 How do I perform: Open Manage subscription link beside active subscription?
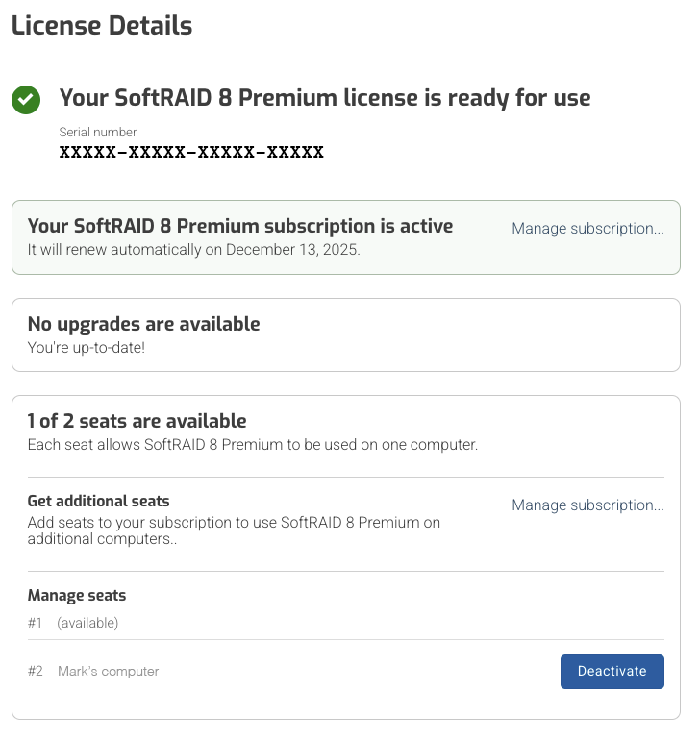click(587, 229)
